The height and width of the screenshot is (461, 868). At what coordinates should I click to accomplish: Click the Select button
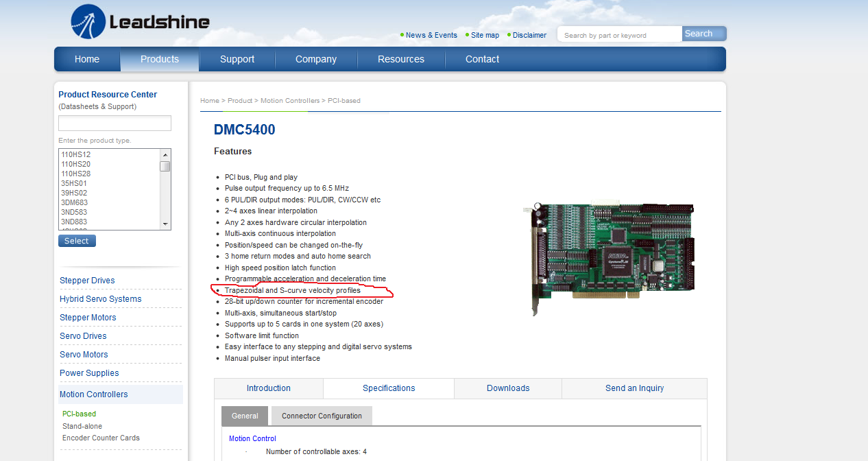[77, 241]
